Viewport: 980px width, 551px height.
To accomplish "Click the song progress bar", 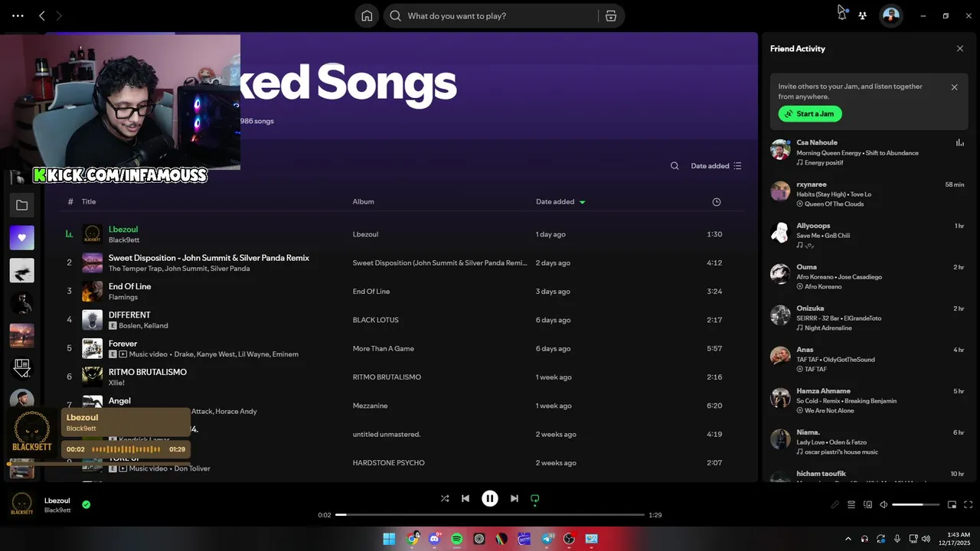I will pos(490,515).
